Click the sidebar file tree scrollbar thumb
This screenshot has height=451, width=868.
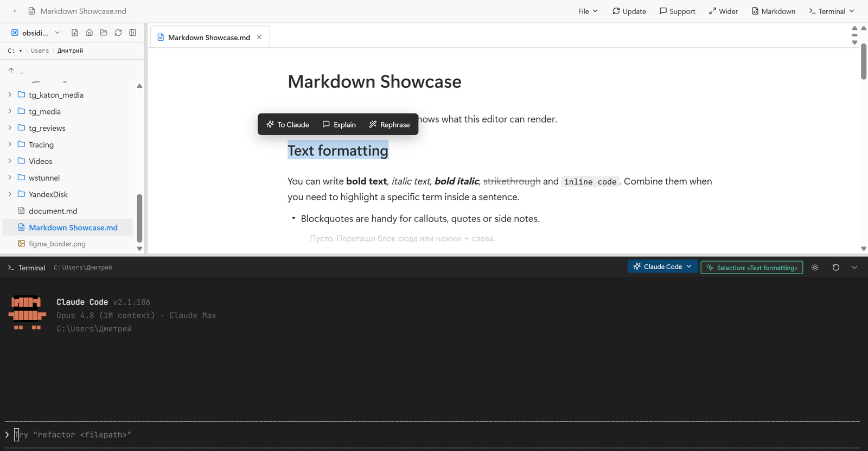[x=139, y=218]
